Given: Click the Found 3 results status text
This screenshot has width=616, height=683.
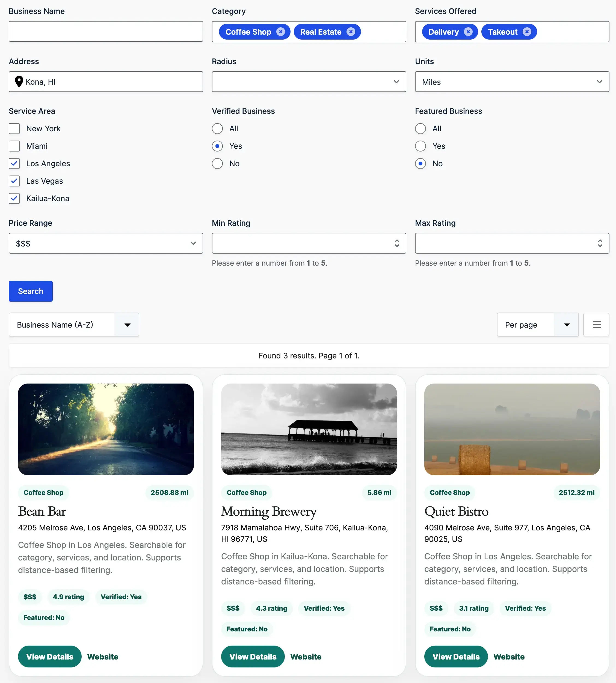Looking at the screenshot, I should click(x=309, y=355).
